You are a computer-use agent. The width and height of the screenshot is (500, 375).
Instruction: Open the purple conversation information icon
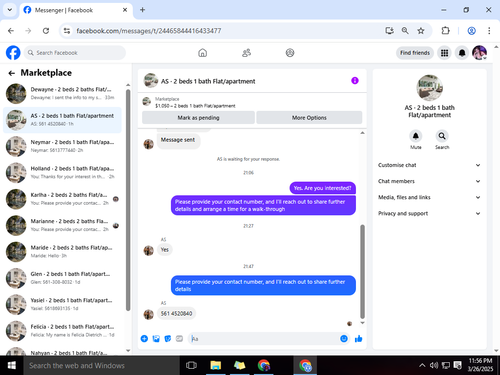[x=355, y=81]
